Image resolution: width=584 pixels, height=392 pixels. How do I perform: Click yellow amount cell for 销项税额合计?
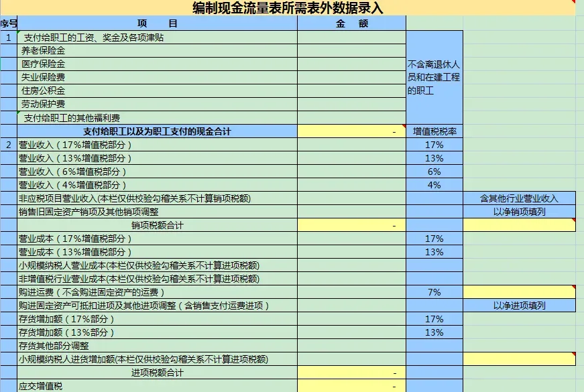coord(351,225)
